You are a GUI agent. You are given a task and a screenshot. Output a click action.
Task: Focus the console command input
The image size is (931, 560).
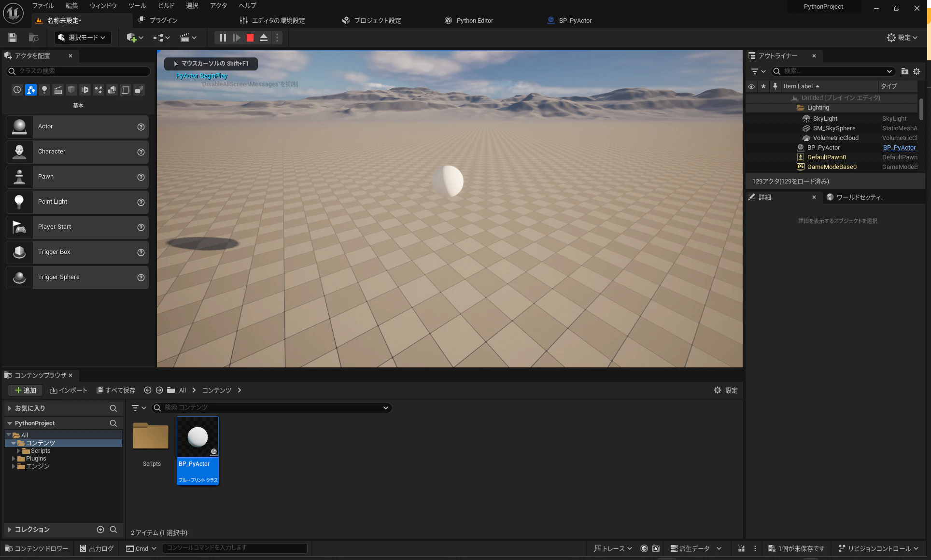tap(235, 548)
